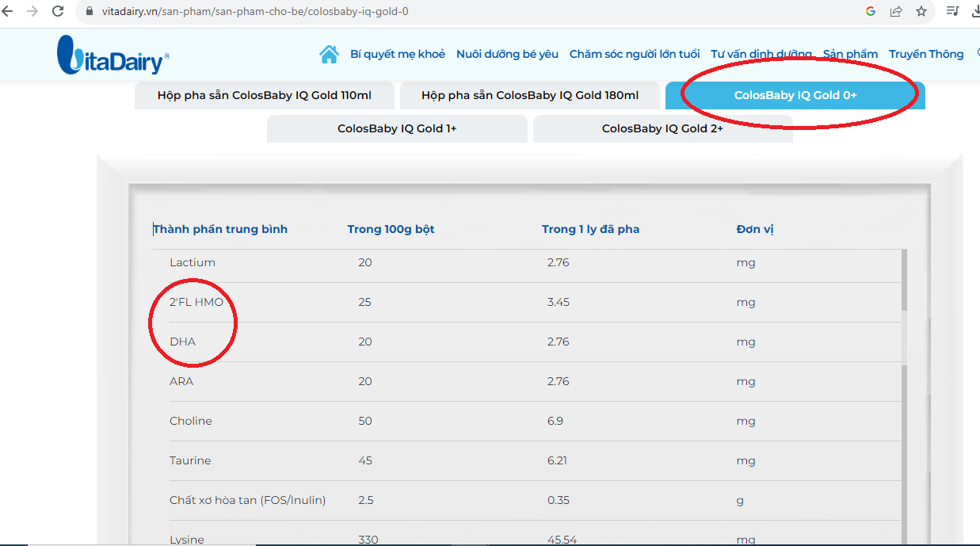
Task: Click the share page icon
Action: coord(895,11)
